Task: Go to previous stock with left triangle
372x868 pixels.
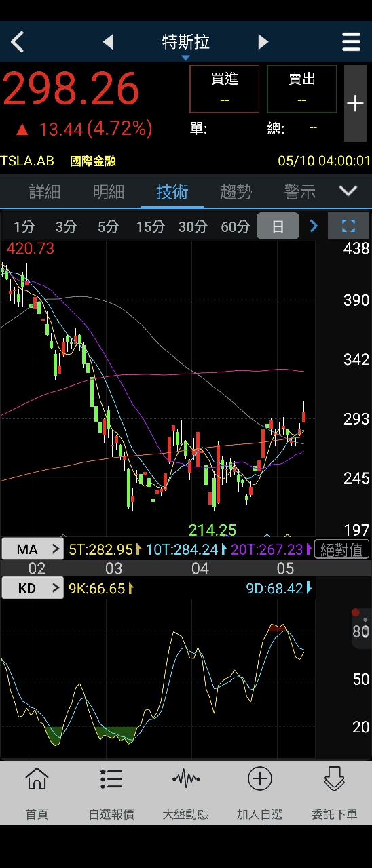Action: pyautogui.click(x=108, y=42)
